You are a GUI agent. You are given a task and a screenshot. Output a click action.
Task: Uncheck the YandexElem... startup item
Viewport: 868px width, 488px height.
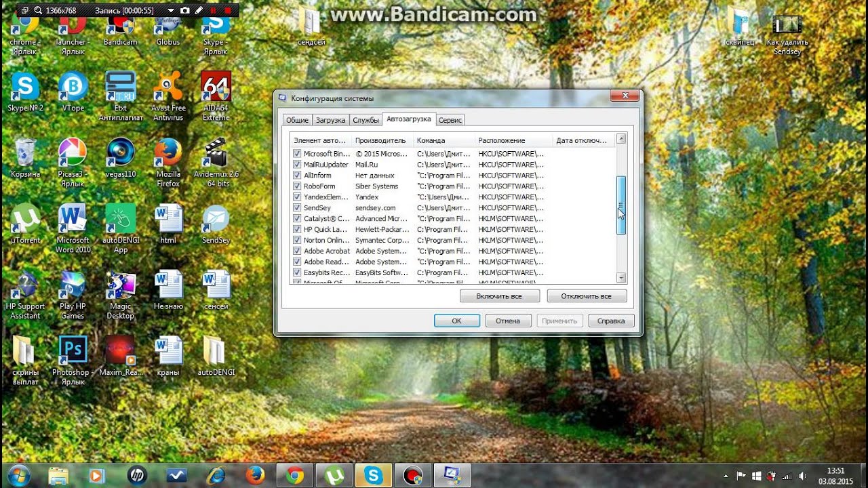pos(297,197)
